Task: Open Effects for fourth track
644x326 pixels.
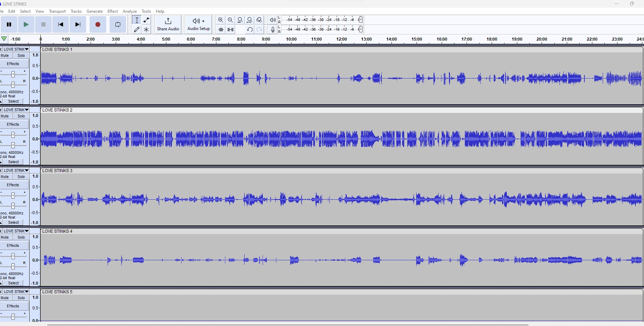Action: click(13, 245)
